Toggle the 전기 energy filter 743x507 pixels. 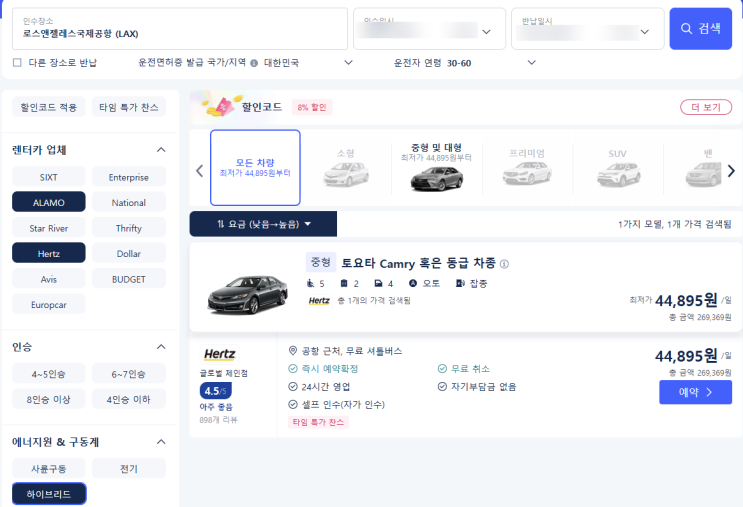point(128,469)
